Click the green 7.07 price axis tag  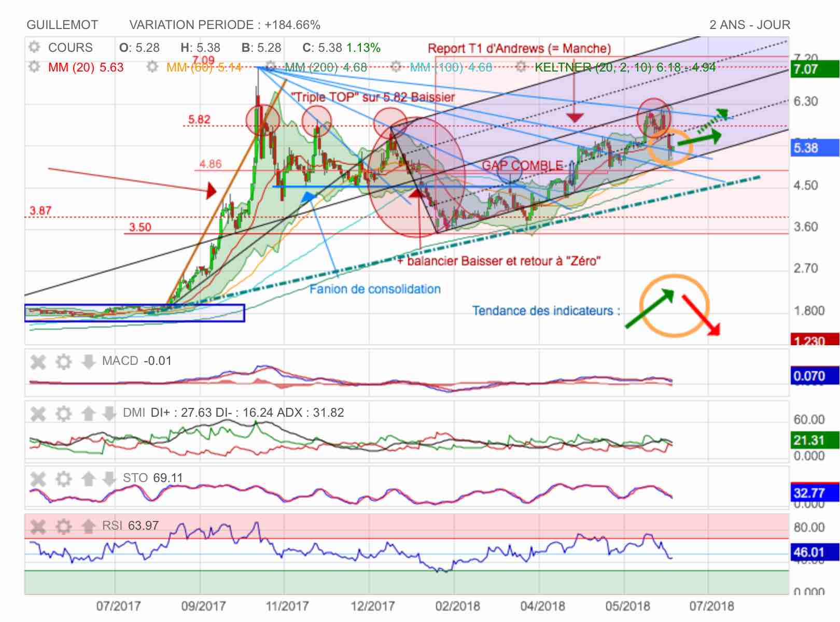point(814,69)
